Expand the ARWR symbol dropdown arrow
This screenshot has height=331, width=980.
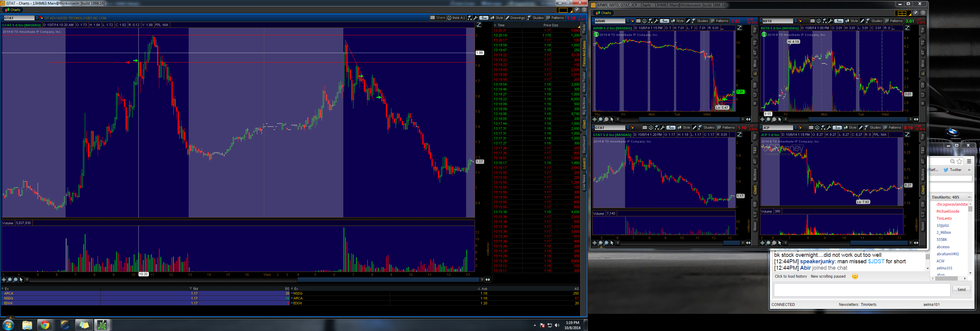(628, 21)
